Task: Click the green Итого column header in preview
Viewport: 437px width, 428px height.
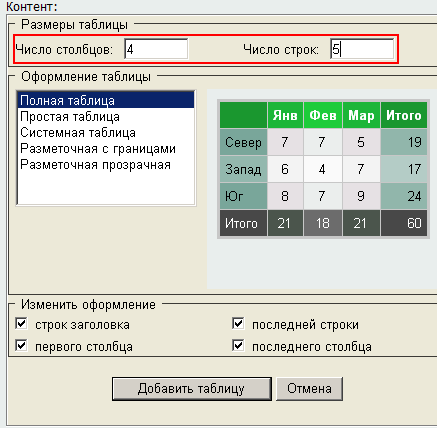Action: (x=404, y=115)
